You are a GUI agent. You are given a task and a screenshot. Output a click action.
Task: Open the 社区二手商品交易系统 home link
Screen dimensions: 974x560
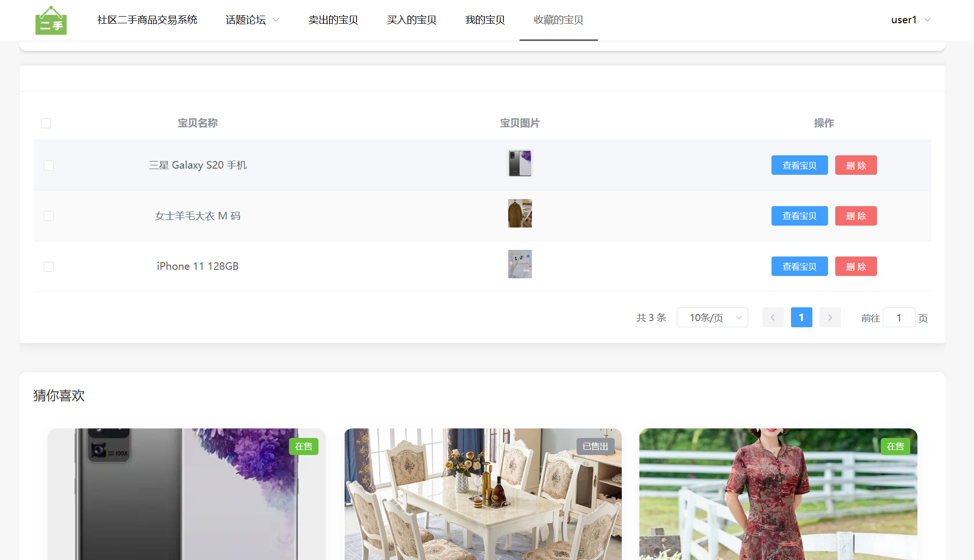point(147,20)
